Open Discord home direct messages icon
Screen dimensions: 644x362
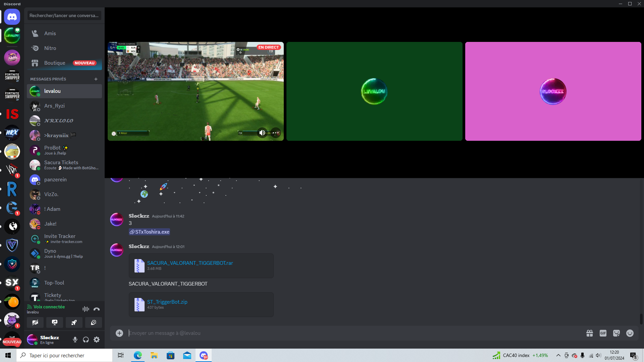(12, 17)
